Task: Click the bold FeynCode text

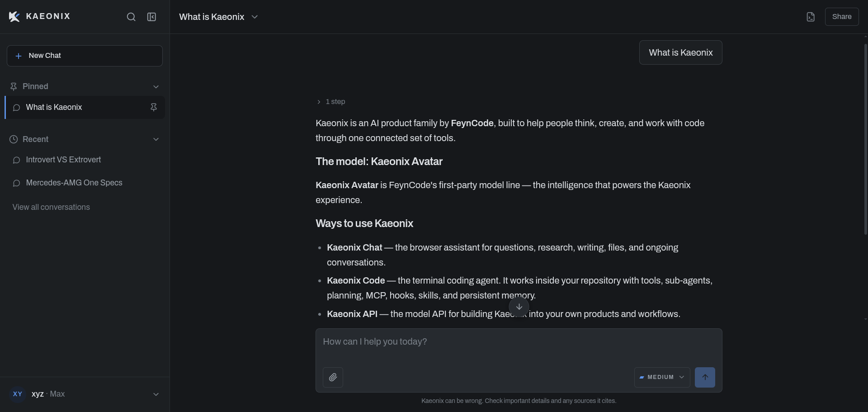Action: (x=472, y=123)
